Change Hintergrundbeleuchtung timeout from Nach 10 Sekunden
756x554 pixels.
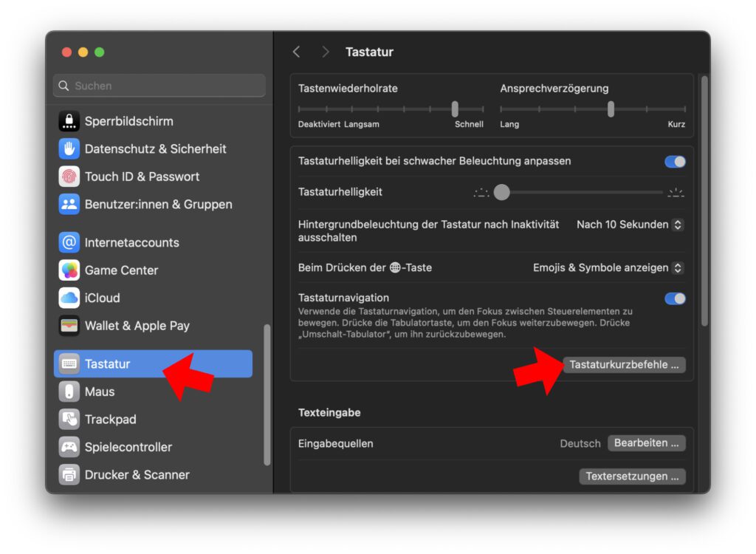[629, 225]
